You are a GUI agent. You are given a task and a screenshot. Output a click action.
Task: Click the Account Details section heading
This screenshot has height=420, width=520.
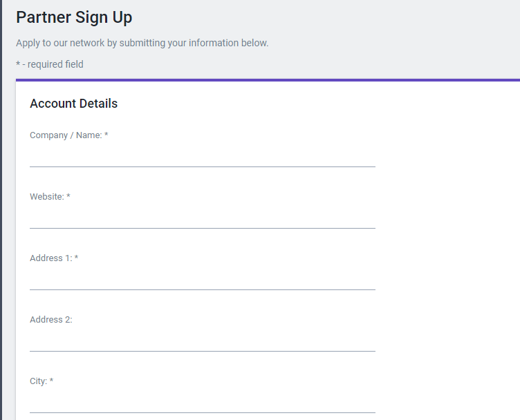coord(74,104)
